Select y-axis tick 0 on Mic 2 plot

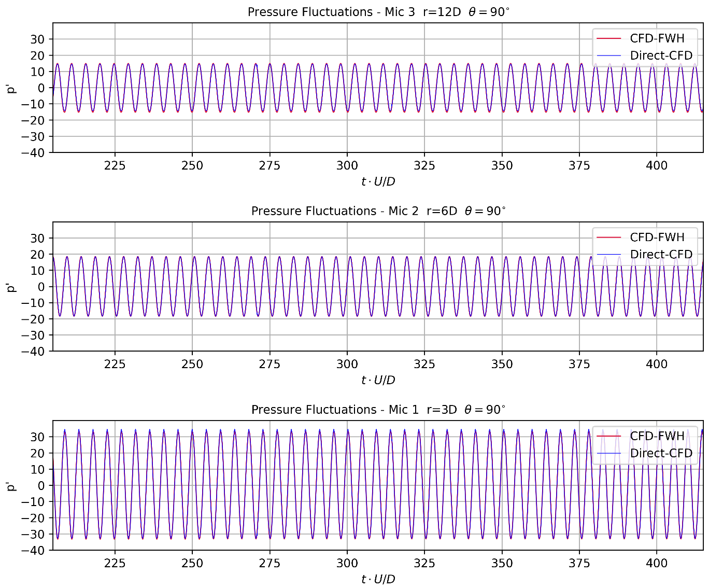[41, 287]
